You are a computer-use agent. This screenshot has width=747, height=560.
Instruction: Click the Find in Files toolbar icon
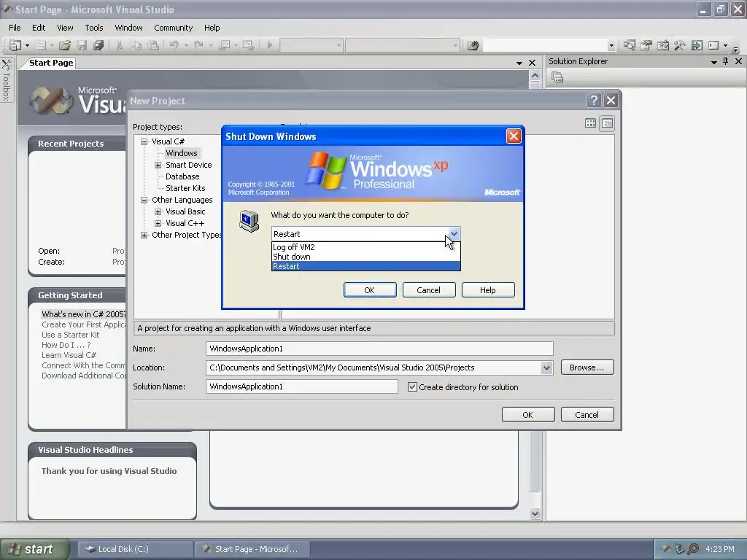click(473, 45)
